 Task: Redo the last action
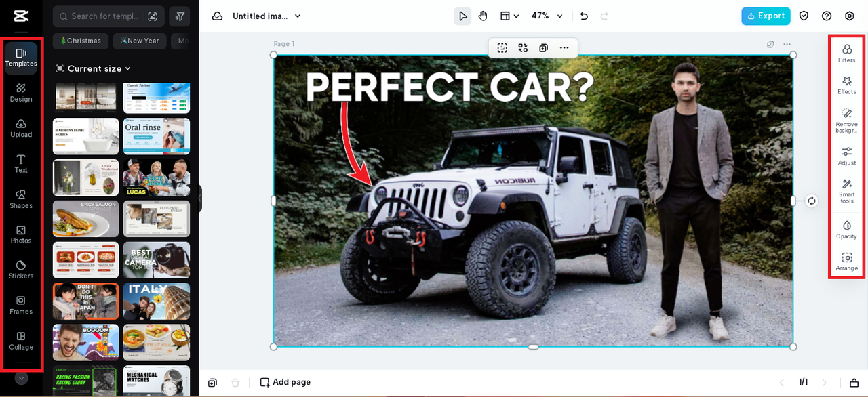[x=604, y=16]
